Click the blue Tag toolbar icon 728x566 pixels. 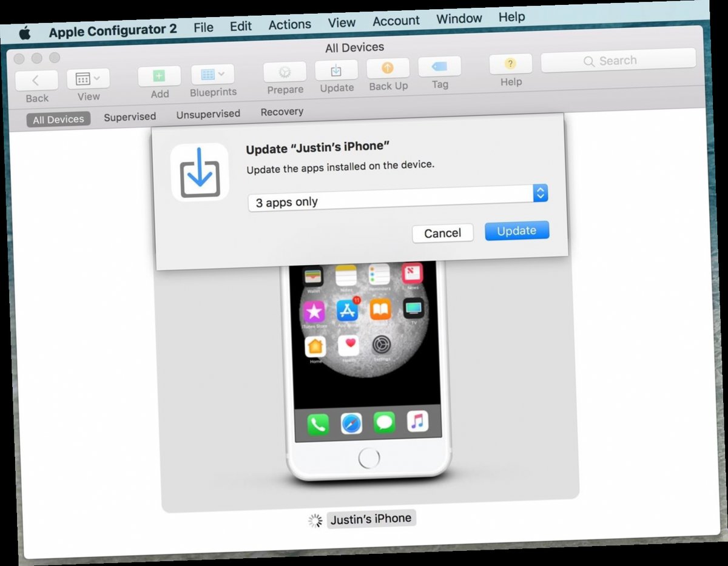[439, 66]
